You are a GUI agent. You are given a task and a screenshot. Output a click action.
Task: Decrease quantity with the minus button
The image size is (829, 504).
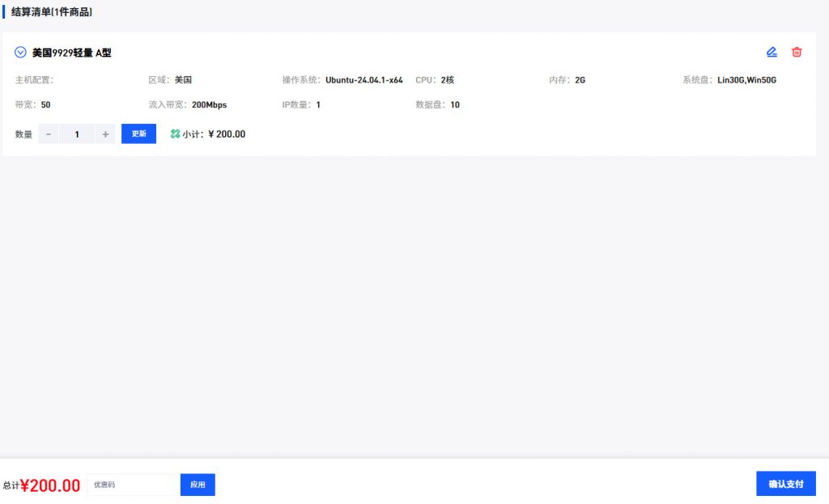tap(49, 134)
